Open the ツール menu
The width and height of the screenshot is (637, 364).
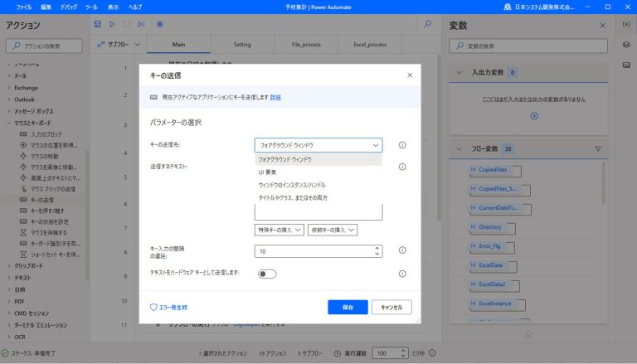tap(91, 7)
